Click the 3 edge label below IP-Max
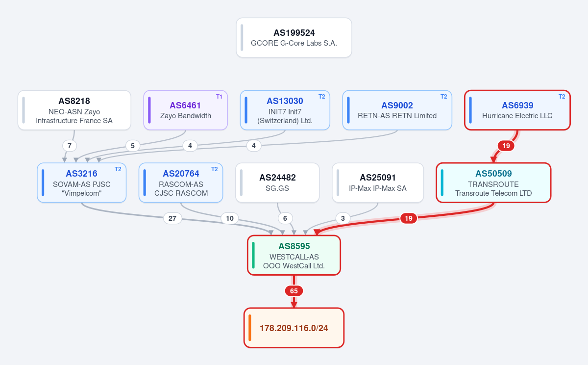Image resolution: width=588 pixels, height=365 pixels. [343, 218]
